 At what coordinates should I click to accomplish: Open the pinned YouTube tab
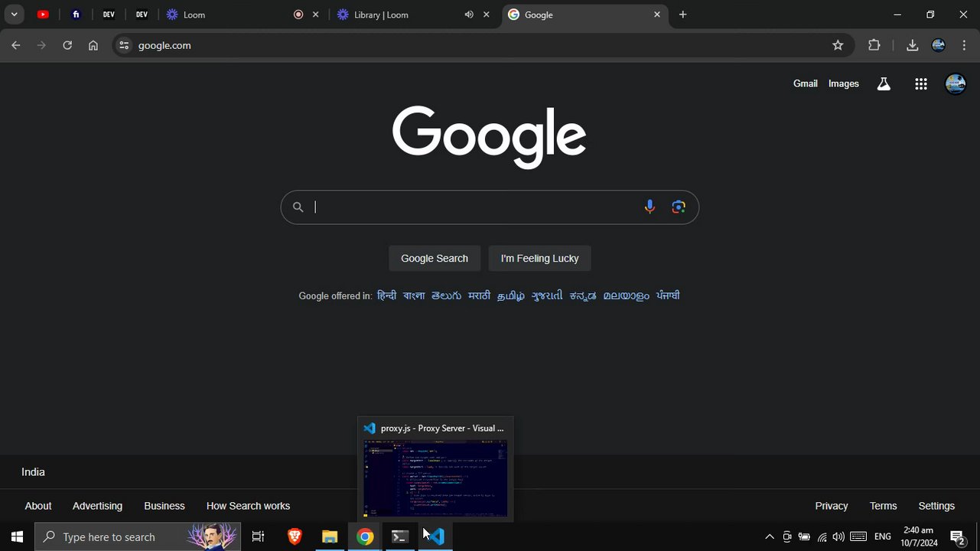coord(43,15)
